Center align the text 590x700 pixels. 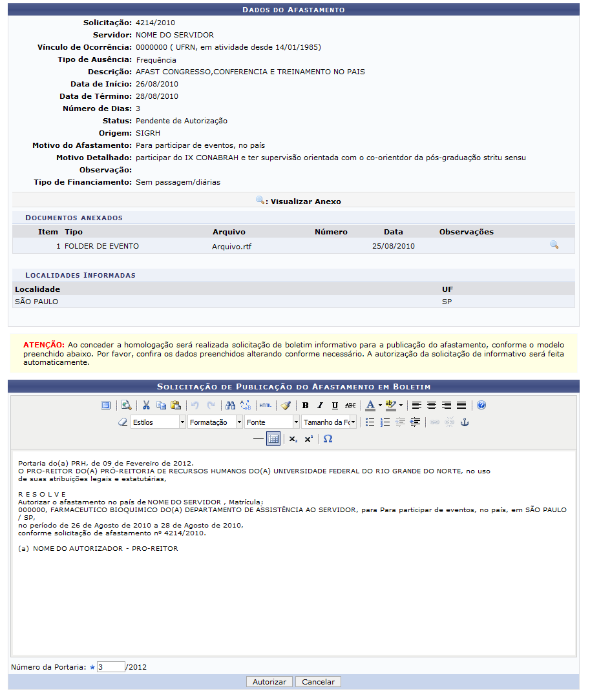pos(432,406)
